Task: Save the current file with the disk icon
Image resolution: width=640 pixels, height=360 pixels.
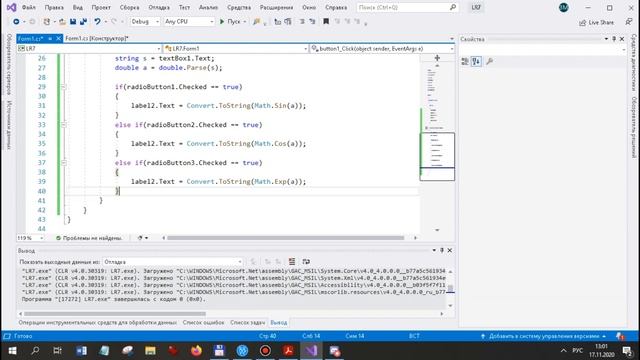Action: click(73, 22)
